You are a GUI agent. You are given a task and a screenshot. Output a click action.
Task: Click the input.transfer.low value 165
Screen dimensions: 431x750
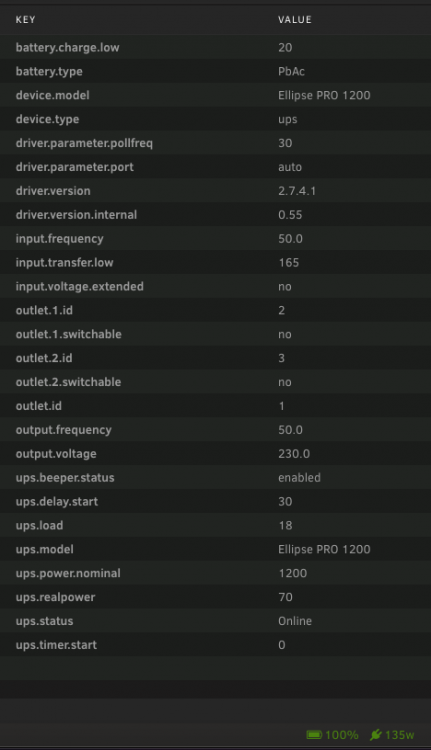288,263
